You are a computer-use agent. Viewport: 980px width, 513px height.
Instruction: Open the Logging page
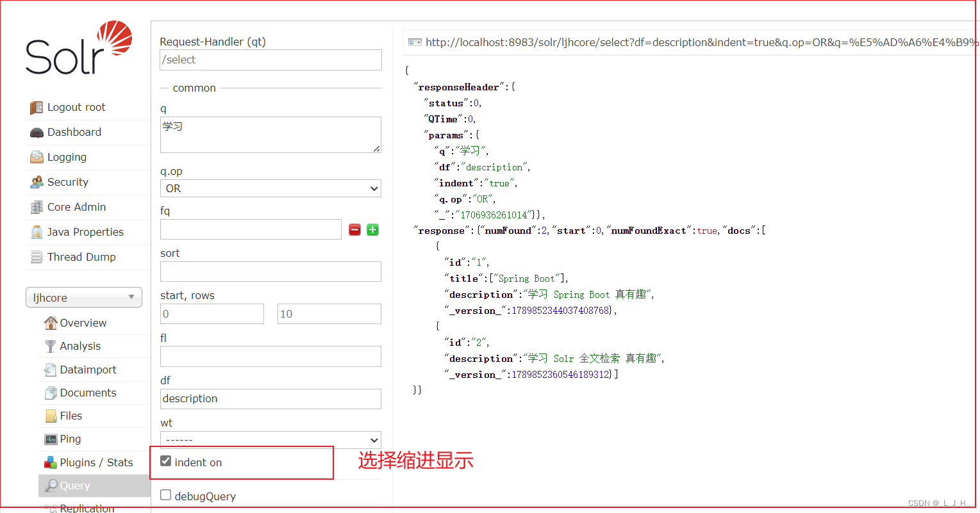click(67, 158)
